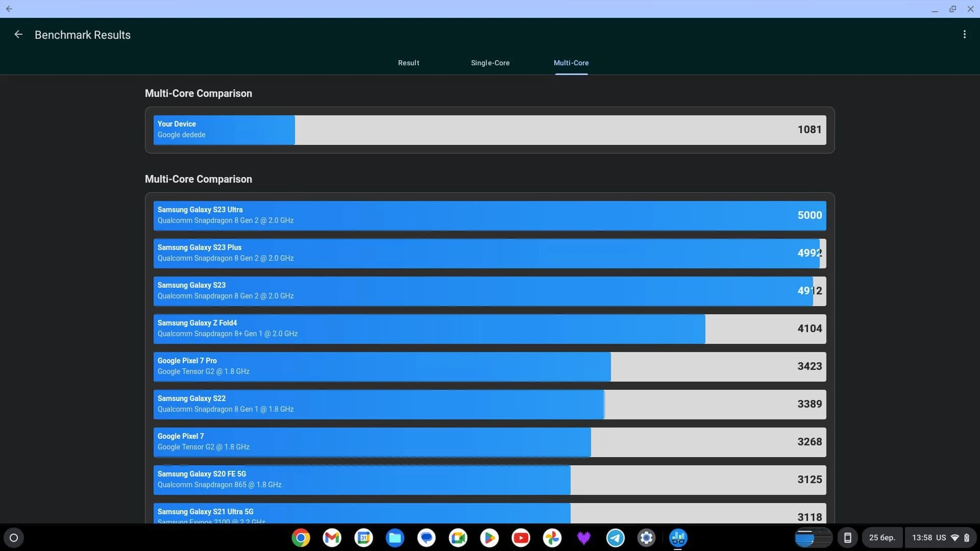
Task: Minimize the Geekbench window
Action: 935,9
